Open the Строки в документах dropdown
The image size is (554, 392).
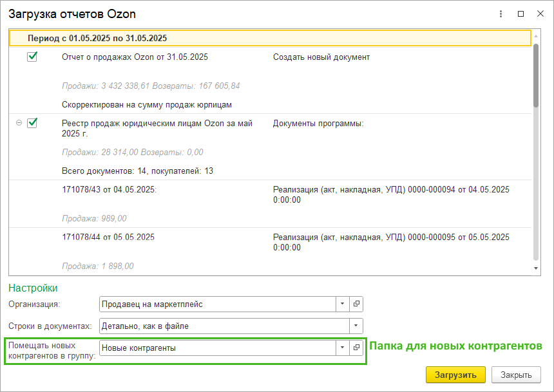356,326
